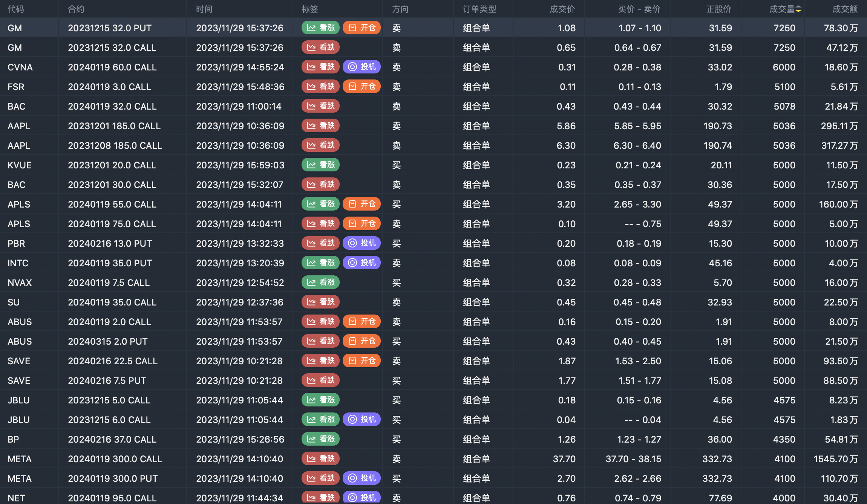Click the 看跌 tag in SU row

pyautogui.click(x=321, y=302)
